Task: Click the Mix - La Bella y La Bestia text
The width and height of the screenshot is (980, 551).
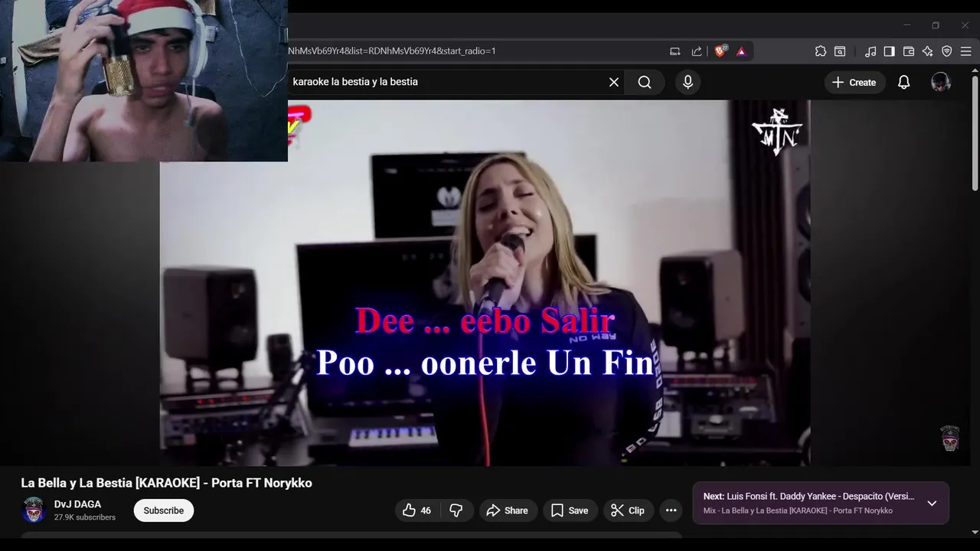Action: pos(798,510)
